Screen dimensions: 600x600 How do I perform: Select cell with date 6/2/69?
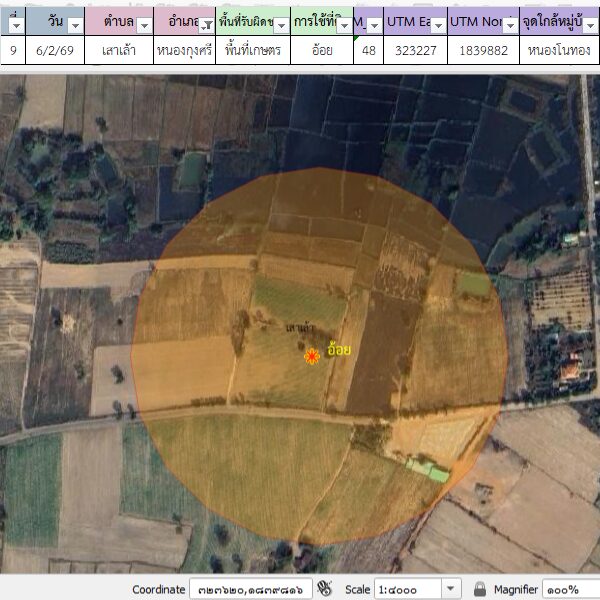[x=55, y=49]
